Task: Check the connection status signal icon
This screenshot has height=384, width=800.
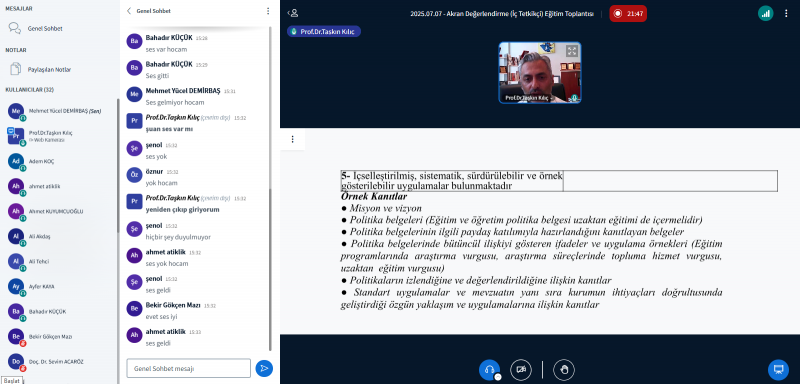Action: (x=765, y=14)
